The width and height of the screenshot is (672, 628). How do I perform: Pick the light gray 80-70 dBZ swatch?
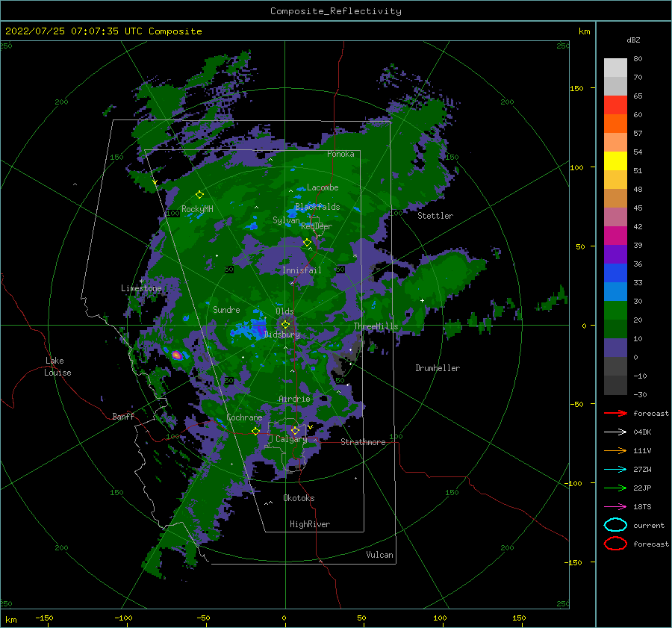[x=615, y=68]
